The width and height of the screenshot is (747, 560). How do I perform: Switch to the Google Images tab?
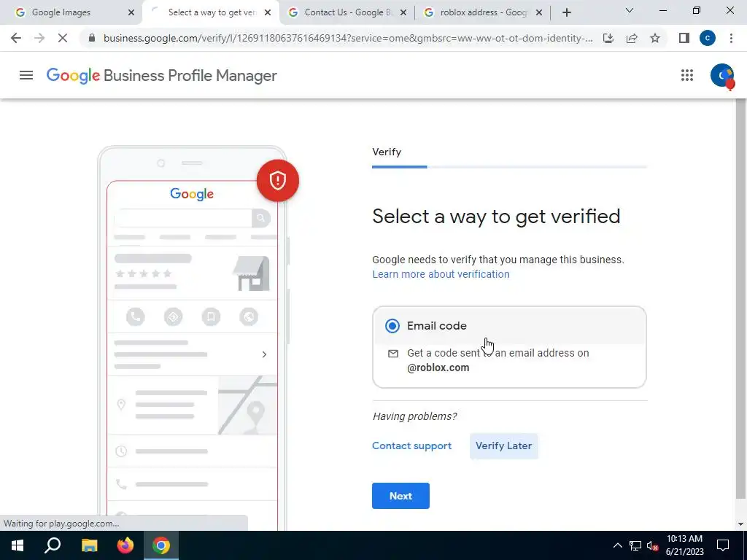(x=71, y=13)
